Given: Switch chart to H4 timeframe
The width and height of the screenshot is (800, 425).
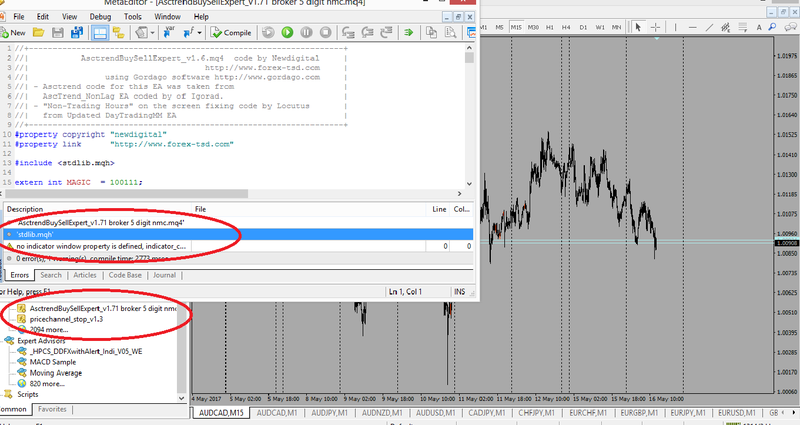Looking at the screenshot, I should (566, 27).
